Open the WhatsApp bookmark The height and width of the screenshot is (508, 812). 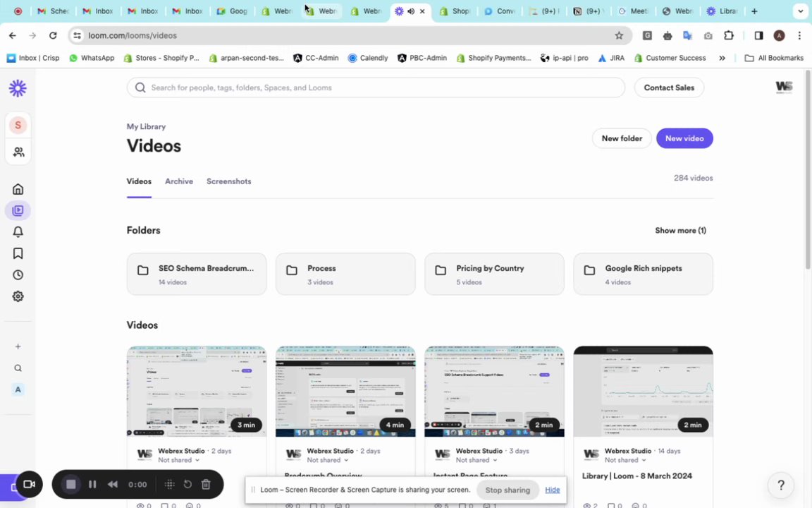coord(92,58)
